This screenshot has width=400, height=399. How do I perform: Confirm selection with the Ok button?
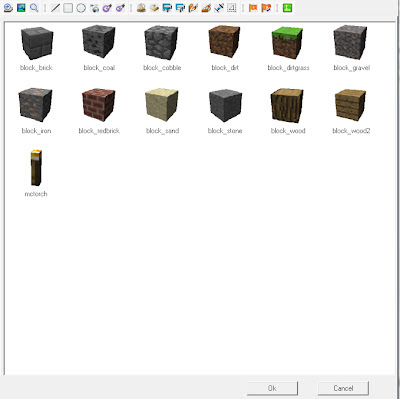pos(272,388)
